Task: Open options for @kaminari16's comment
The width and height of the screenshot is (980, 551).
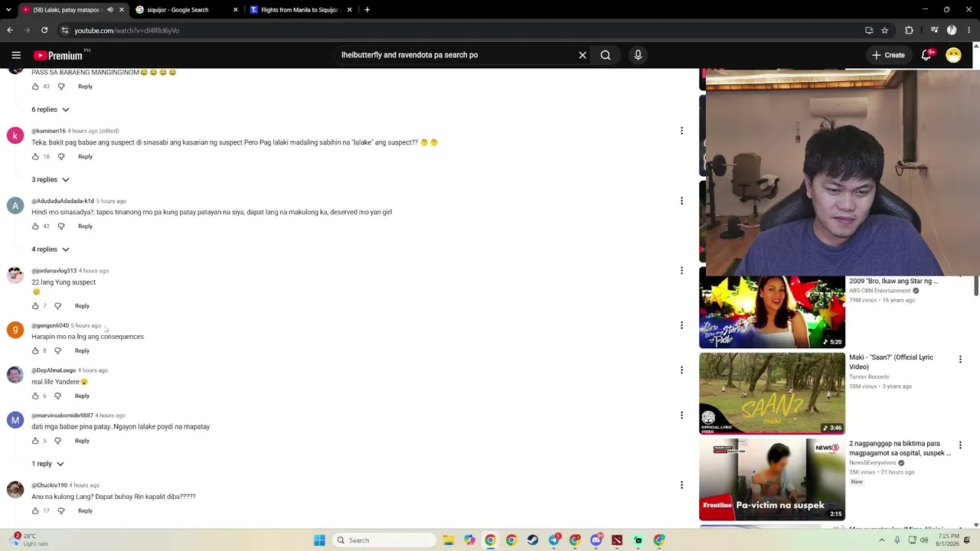Action: 681,131
